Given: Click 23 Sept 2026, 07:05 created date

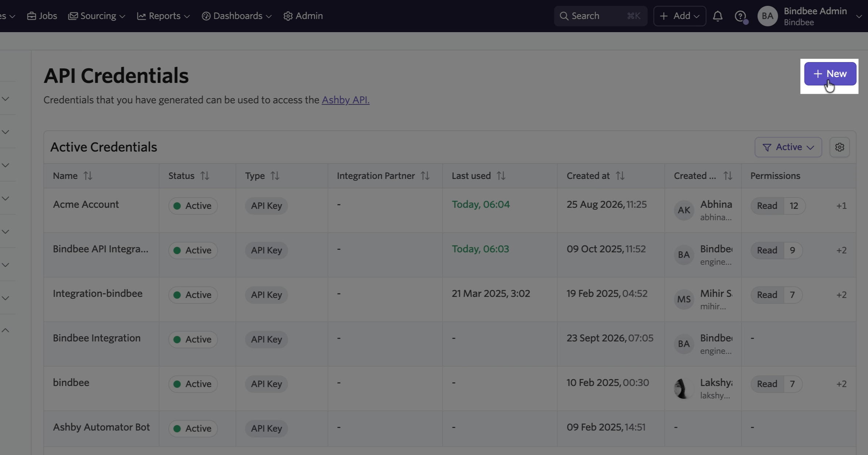Looking at the screenshot, I should [610, 338].
